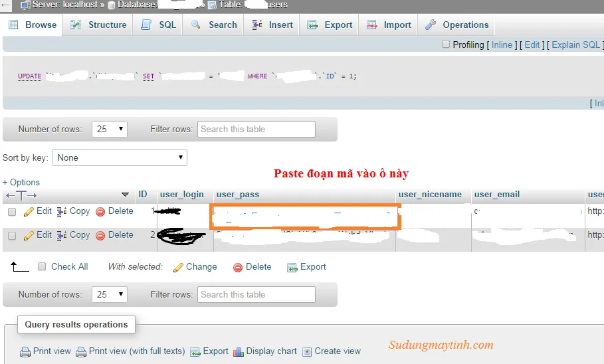Toggle the Check All checkbox
604x364 pixels.
pos(42,266)
